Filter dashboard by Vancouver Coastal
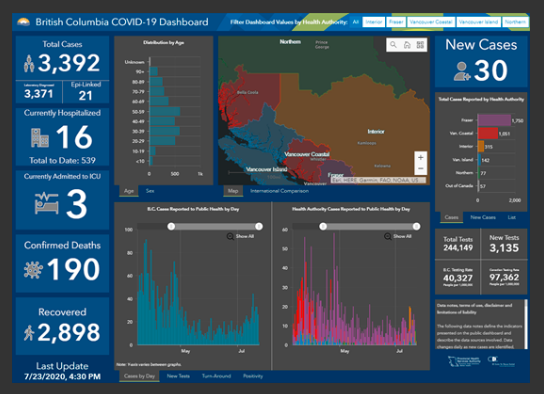 click(431, 22)
